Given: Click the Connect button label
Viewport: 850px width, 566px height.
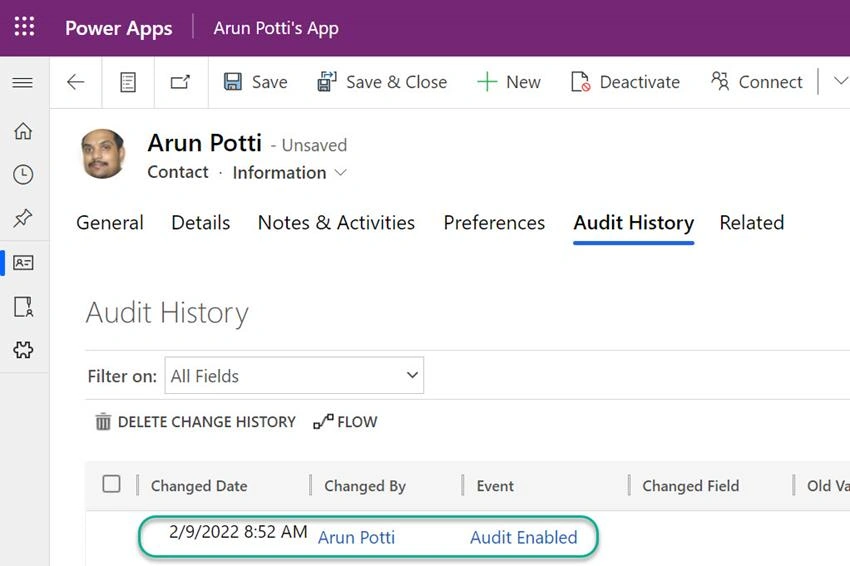Looking at the screenshot, I should point(770,82).
